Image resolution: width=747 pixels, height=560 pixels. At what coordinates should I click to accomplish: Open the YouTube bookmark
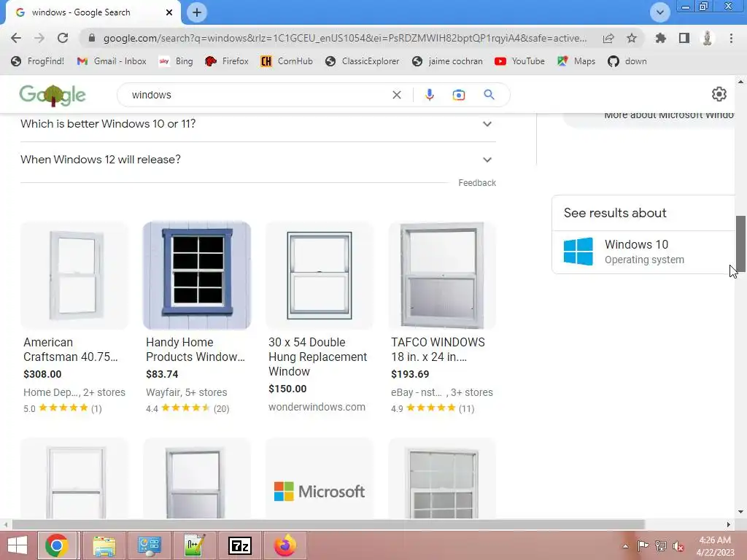tap(519, 61)
